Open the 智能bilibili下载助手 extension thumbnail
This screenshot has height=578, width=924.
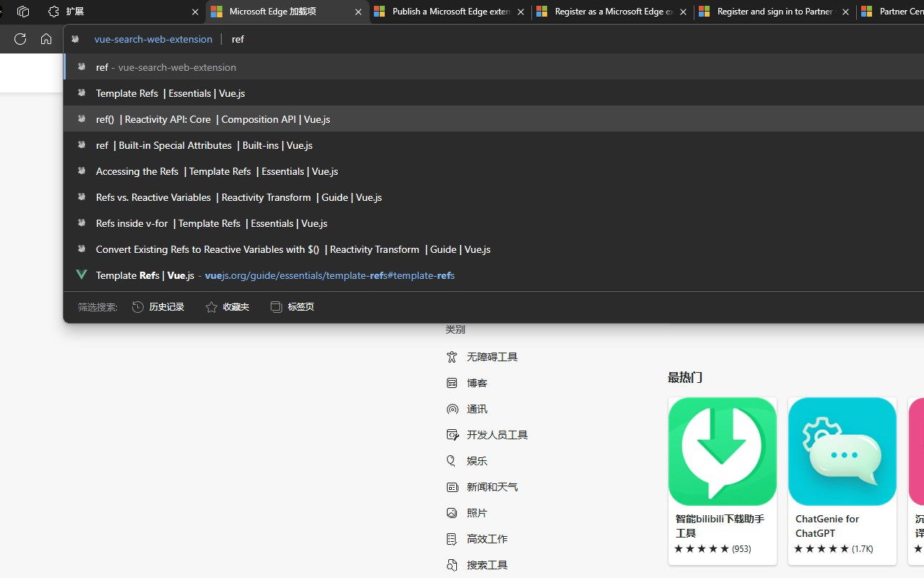click(723, 452)
